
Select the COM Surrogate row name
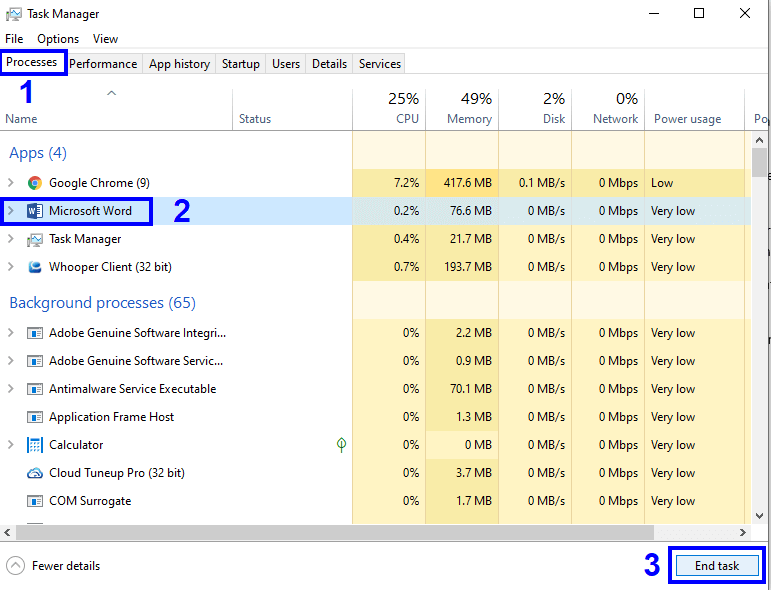[90, 501]
